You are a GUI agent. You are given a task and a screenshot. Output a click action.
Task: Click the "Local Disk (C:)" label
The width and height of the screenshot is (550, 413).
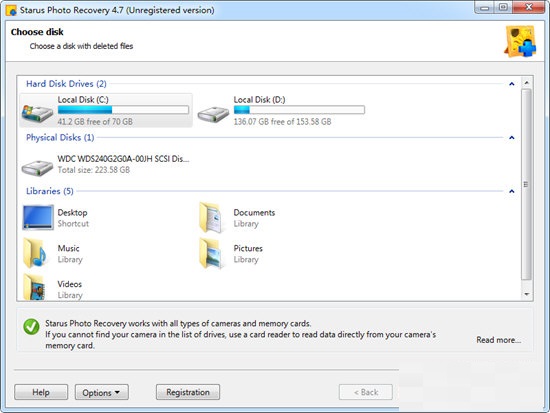(x=83, y=100)
